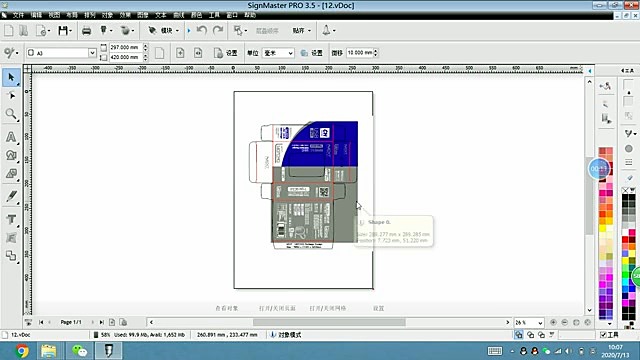
Task: Pick the yellow swatch in left palette
Action: click(x=602, y=229)
